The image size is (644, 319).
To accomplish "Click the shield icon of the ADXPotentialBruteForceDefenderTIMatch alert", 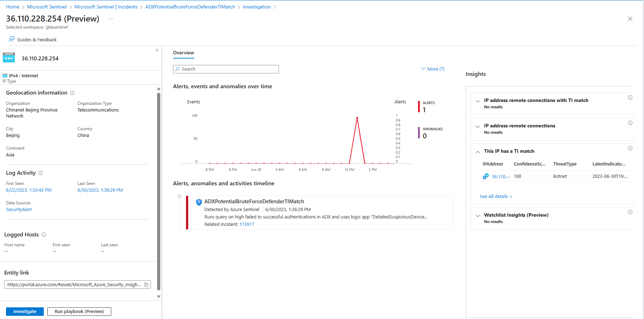I will click(x=199, y=202).
